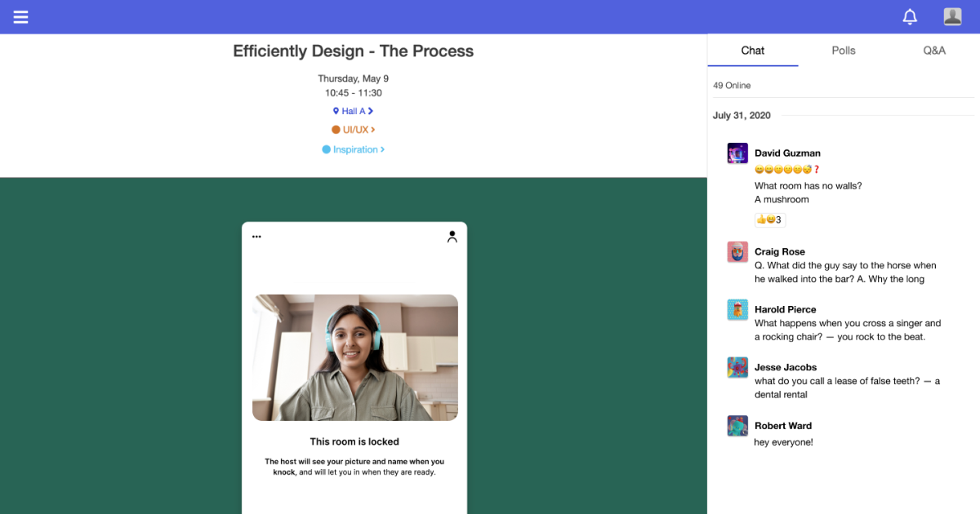Click Robert Ward's avatar thumbnail
This screenshot has width=980, height=514.
737,425
